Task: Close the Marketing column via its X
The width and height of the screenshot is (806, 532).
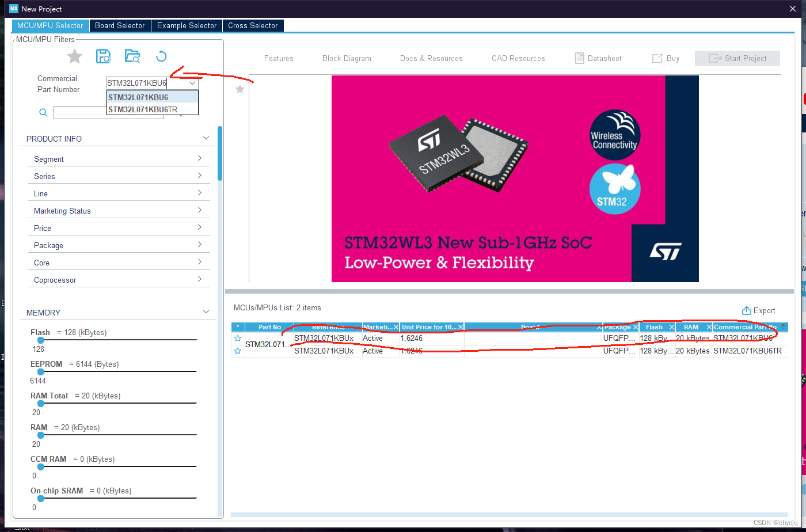Action: tap(396, 327)
